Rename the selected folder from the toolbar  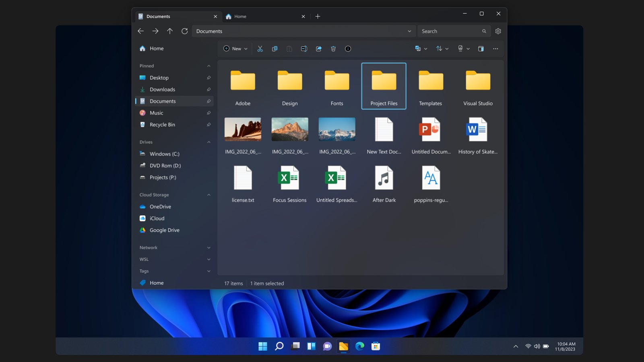304,48
